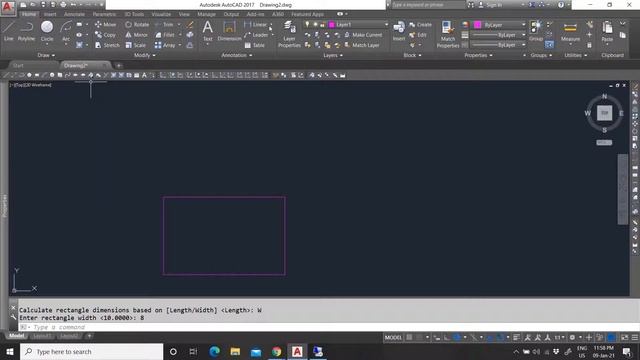This screenshot has height=360, width=640.
Task: Activate the Rotate tool
Action: [137, 24]
